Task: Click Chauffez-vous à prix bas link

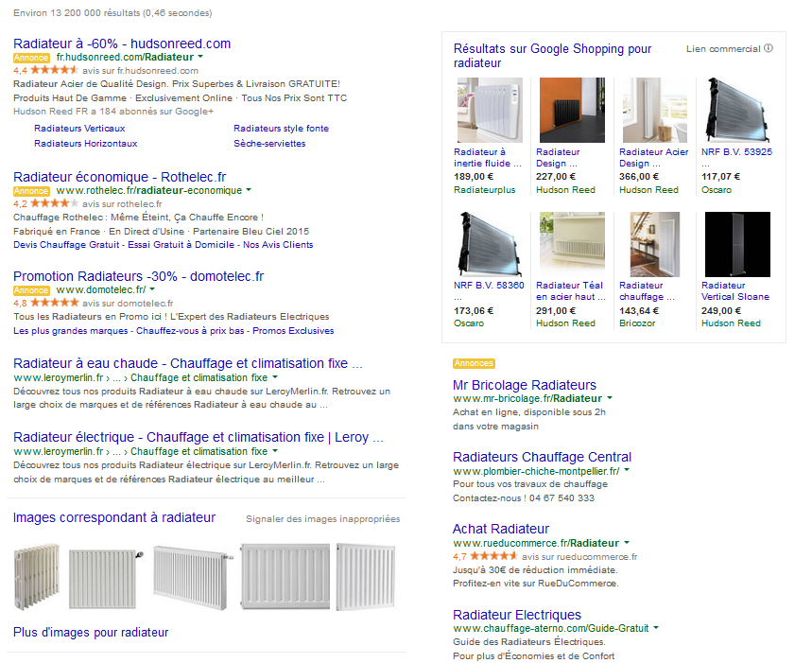Action: pyautogui.click(x=190, y=330)
